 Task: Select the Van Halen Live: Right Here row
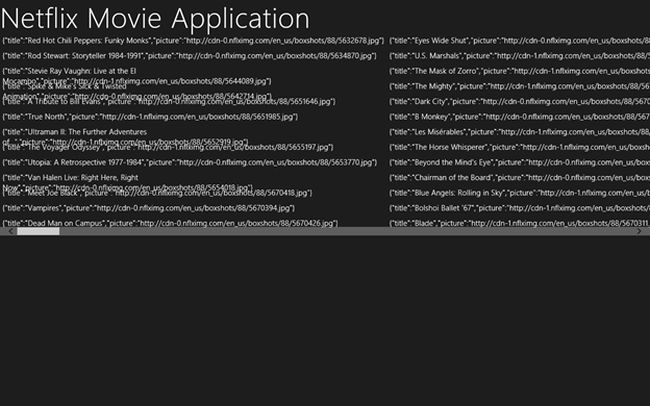pyautogui.click(x=127, y=182)
